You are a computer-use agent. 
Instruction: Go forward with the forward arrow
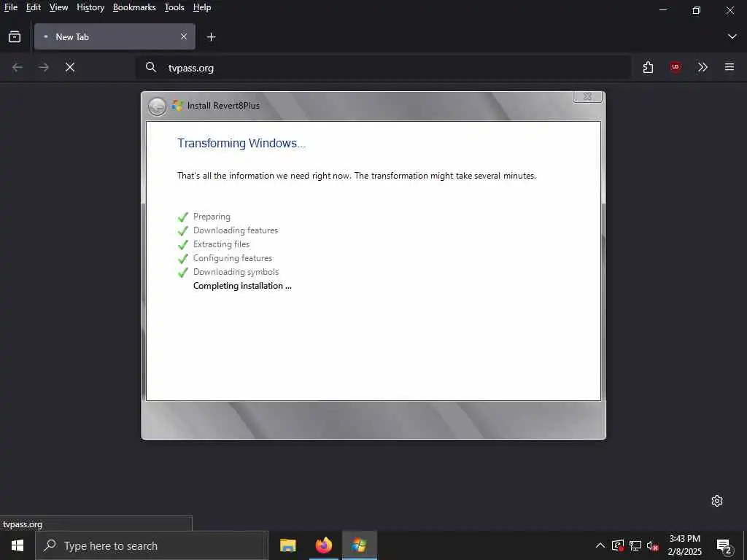point(44,67)
